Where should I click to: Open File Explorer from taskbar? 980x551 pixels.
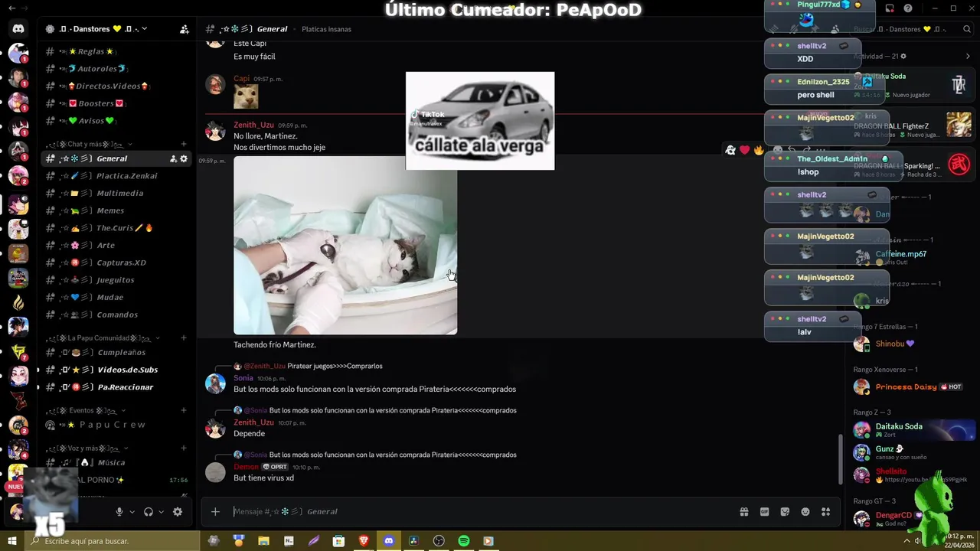click(263, 541)
